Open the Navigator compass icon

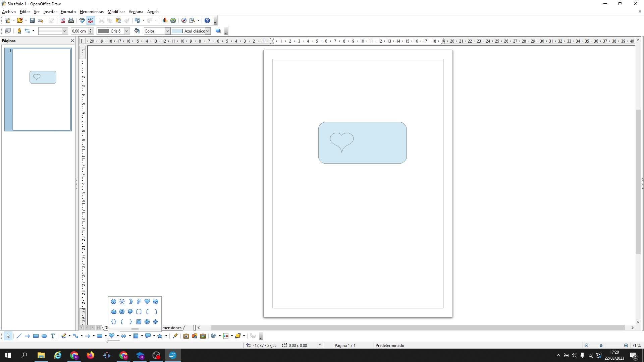click(184, 20)
